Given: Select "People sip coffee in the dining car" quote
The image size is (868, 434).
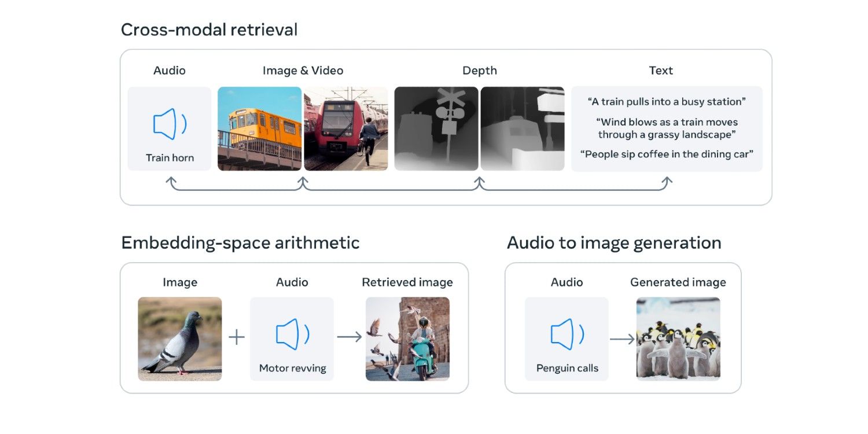Looking at the screenshot, I should [667, 155].
